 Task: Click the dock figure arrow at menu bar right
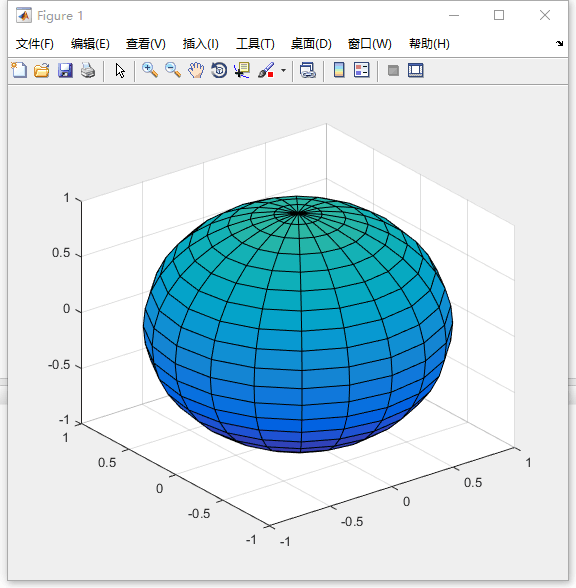(560, 44)
